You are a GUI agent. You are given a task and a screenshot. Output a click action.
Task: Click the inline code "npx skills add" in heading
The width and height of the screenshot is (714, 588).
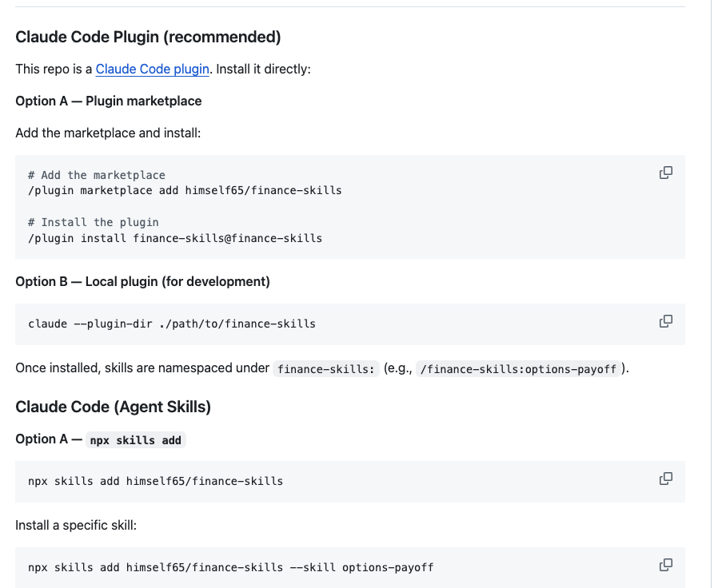click(136, 440)
